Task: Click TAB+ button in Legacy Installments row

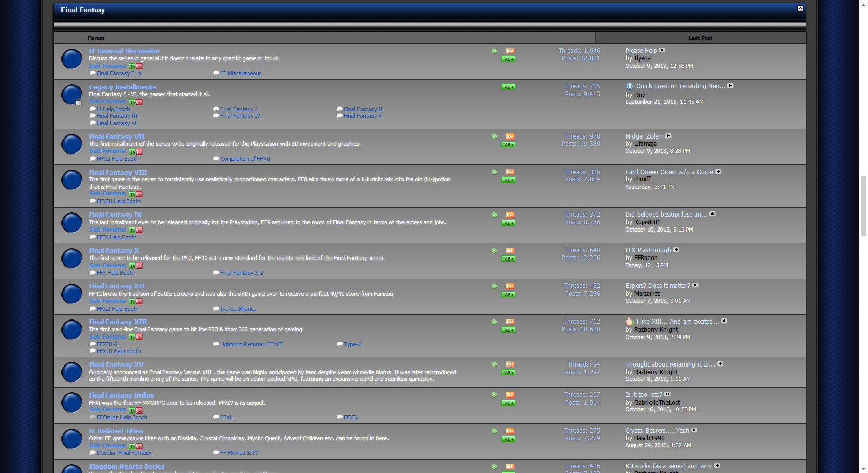Action: (508, 87)
